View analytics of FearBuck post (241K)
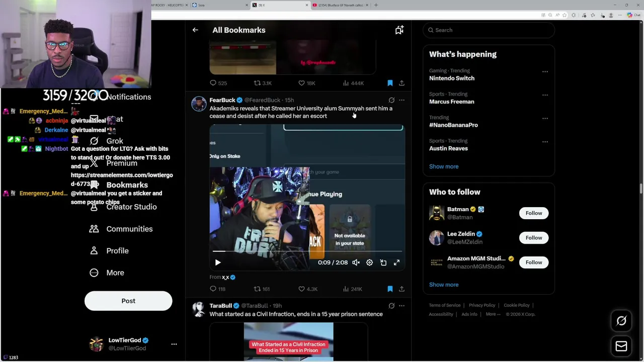644x362 pixels. 353,289
